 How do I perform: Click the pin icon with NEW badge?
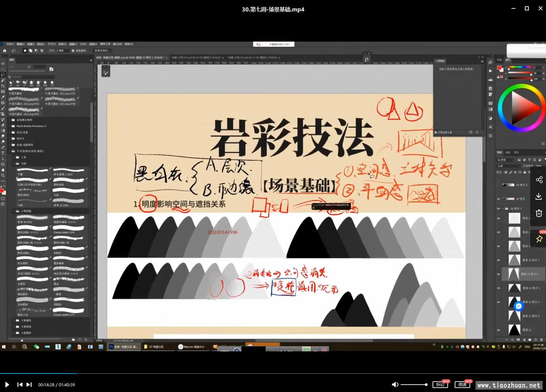pos(539,239)
